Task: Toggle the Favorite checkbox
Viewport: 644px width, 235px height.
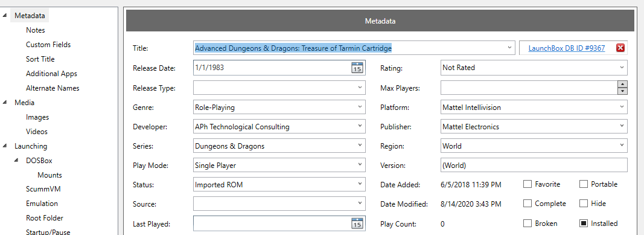Action: (x=528, y=184)
